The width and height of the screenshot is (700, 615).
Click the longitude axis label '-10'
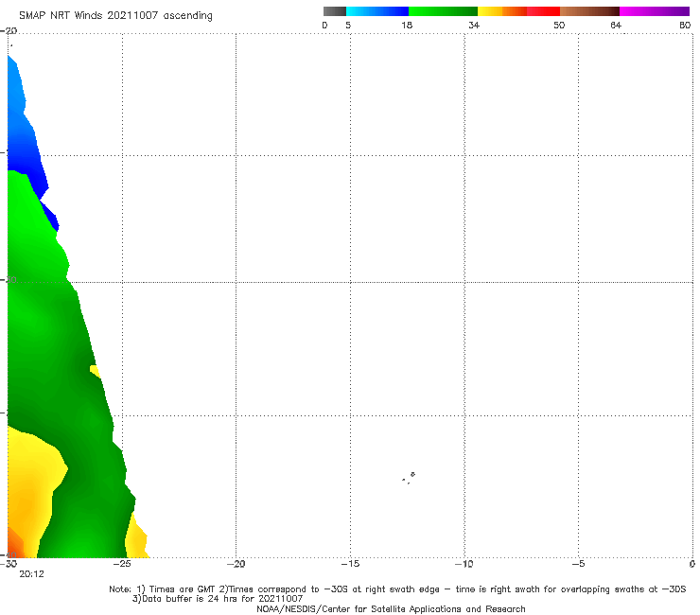[464, 564]
